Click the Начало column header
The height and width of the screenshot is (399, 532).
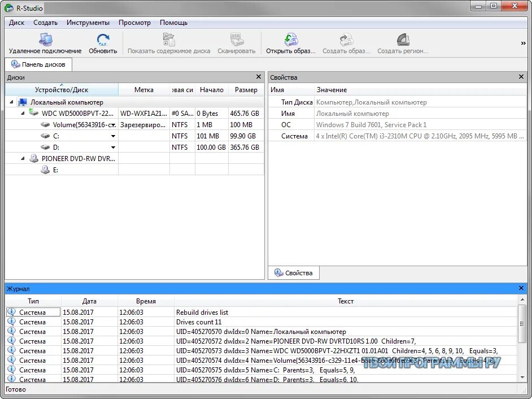click(212, 90)
